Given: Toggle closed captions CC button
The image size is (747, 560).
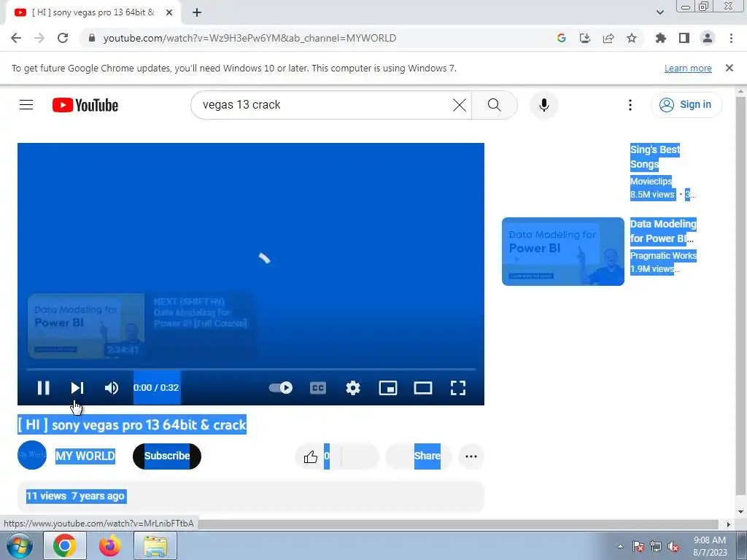Looking at the screenshot, I should click(318, 388).
